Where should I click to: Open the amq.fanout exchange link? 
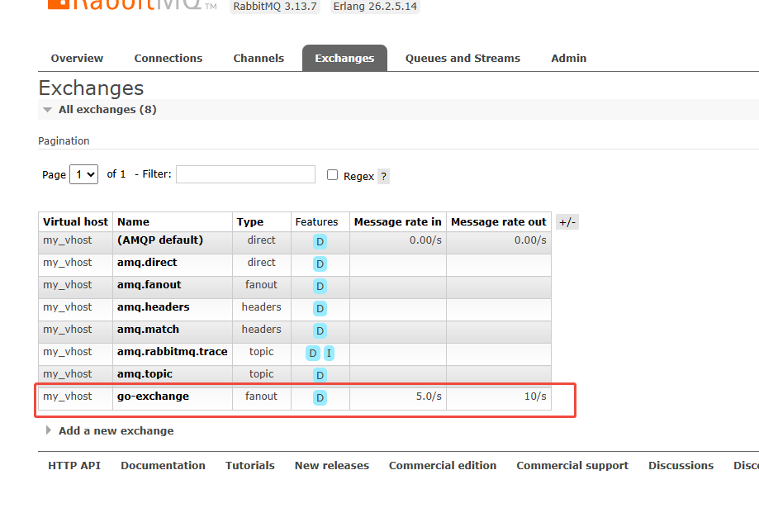click(x=149, y=285)
